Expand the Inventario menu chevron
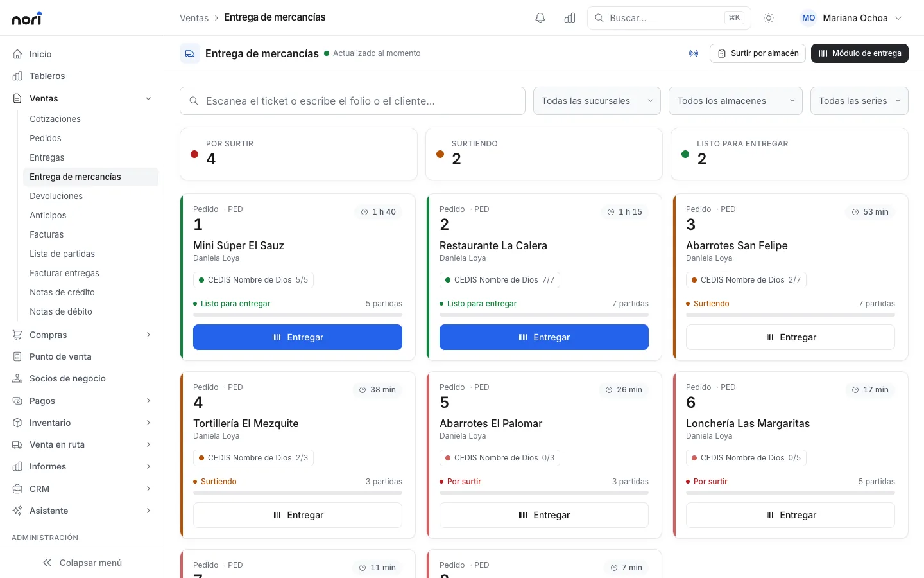Image resolution: width=924 pixels, height=578 pixels. coord(148,423)
